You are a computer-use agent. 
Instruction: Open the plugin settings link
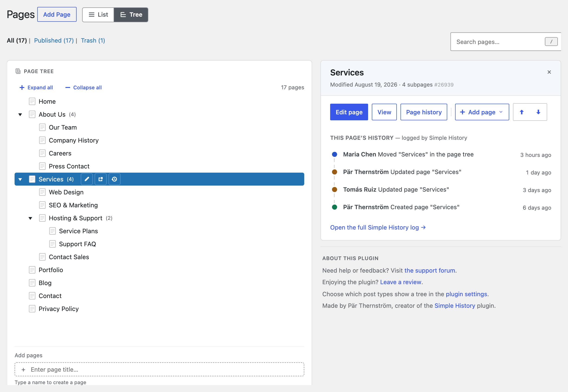(x=466, y=294)
